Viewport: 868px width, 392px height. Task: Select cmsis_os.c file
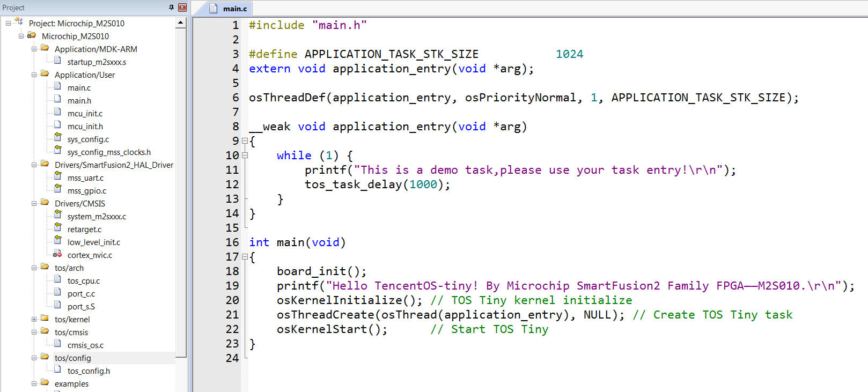click(85, 345)
